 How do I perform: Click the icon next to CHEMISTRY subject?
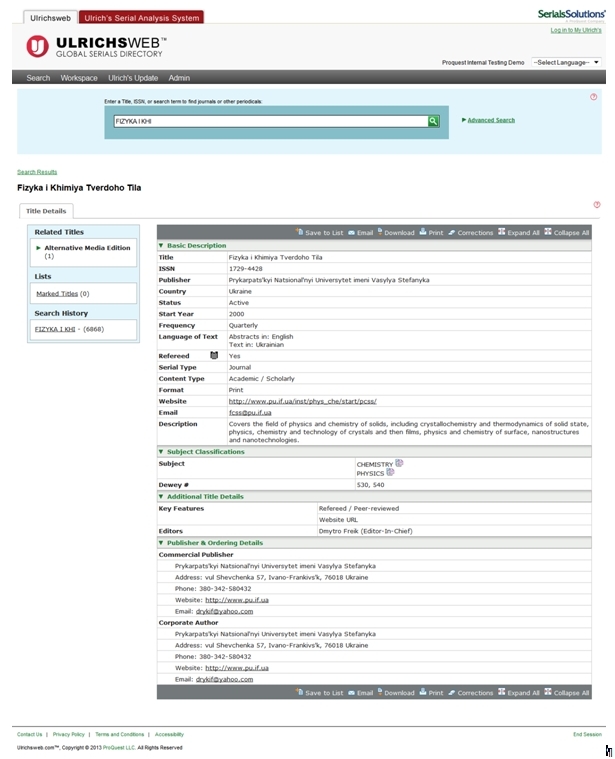399,463
